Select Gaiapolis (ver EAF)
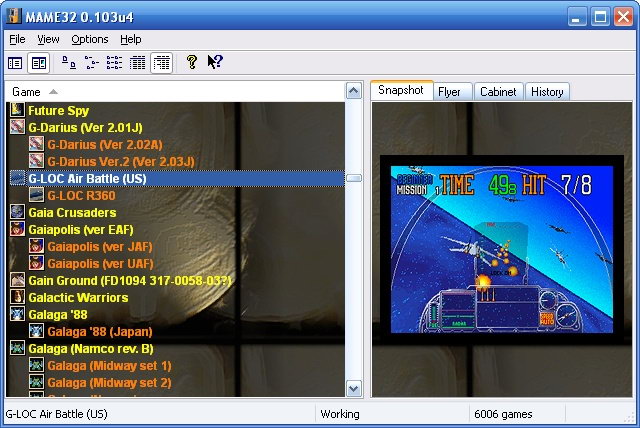The height and width of the screenshot is (428, 640). pyautogui.click(x=81, y=230)
